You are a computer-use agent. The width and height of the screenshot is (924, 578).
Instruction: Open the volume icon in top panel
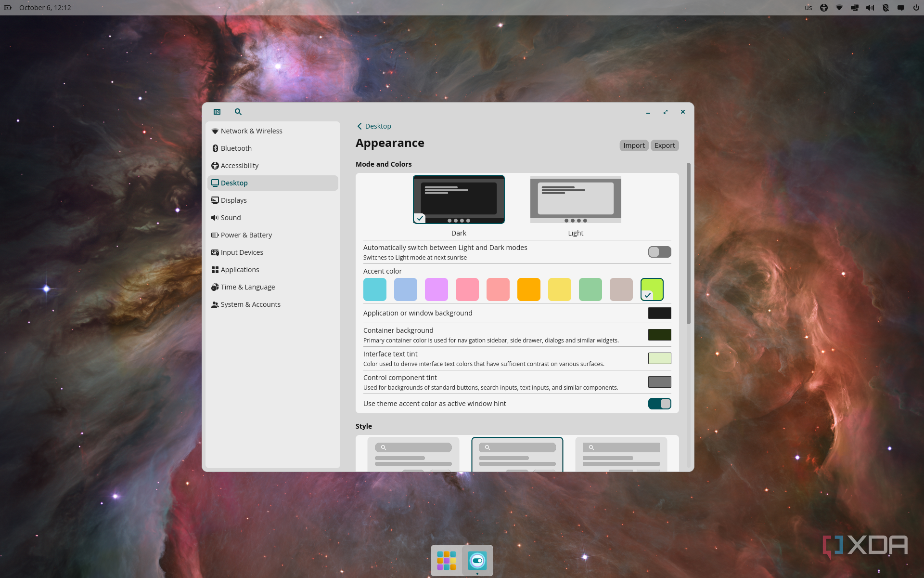pyautogui.click(x=870, y=8)
